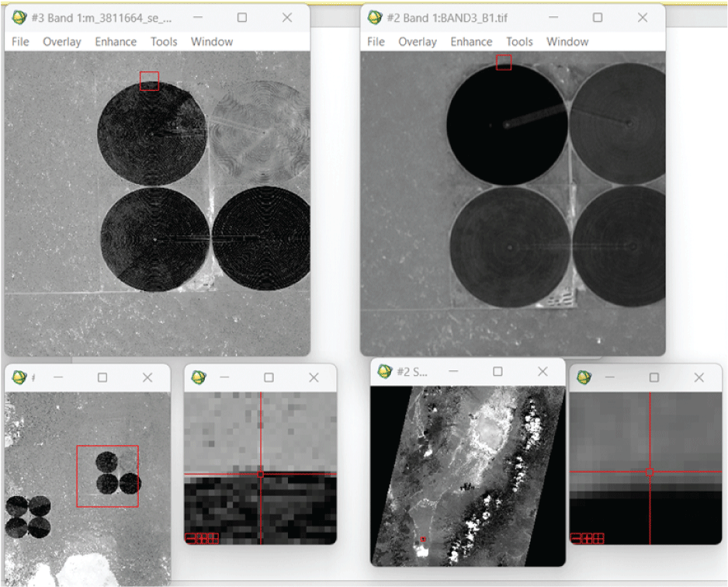Click ENVI icon in BAND3_B1.tif title bar
The height and width of the screenshot is (587, 728).
[375, 18]
